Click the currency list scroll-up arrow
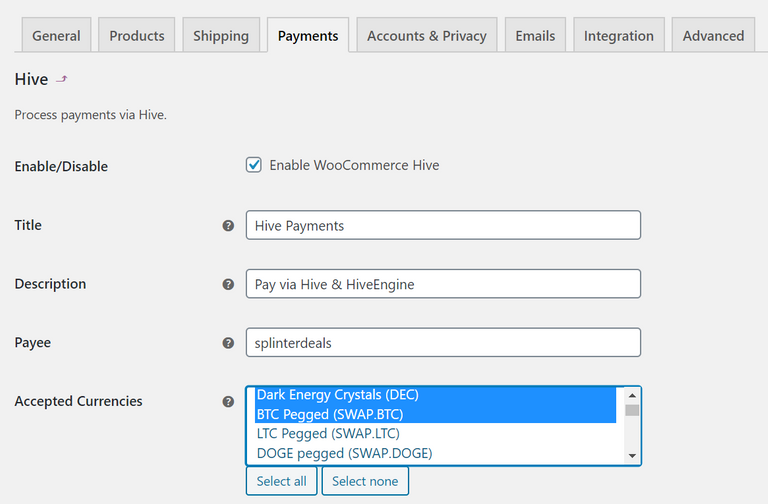 (632, 395)
